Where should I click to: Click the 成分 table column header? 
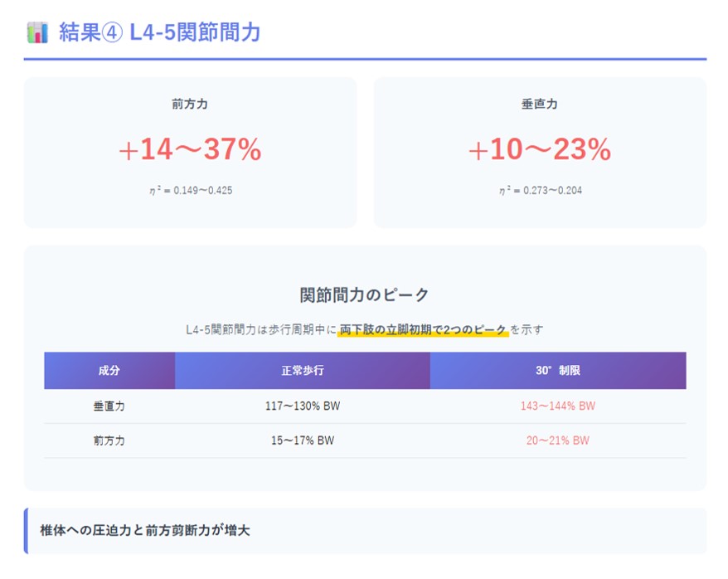[x=109, y=371]
